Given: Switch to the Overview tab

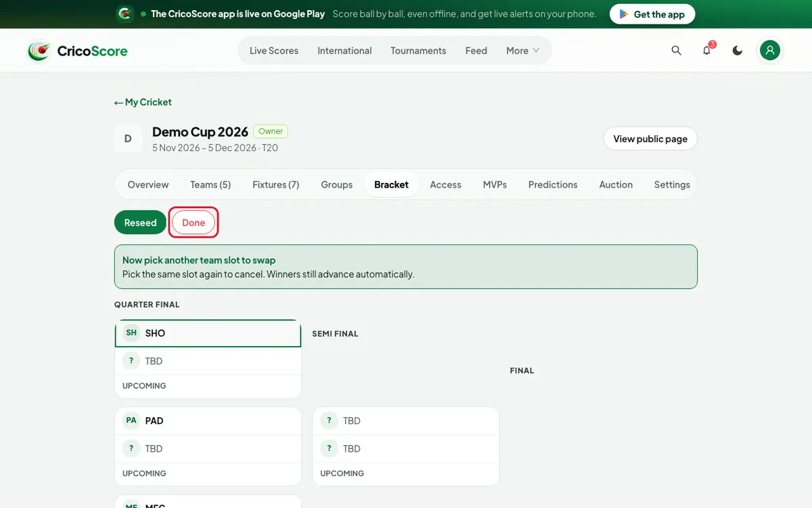Looking at the screenshot, I should pyautogui.click(x=148, y=184).
